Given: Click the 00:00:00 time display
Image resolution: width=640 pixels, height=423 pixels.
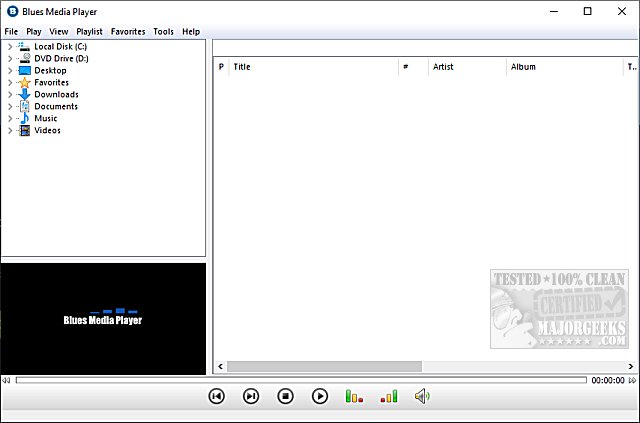Looking at the screenshot, I should point(608,381).
